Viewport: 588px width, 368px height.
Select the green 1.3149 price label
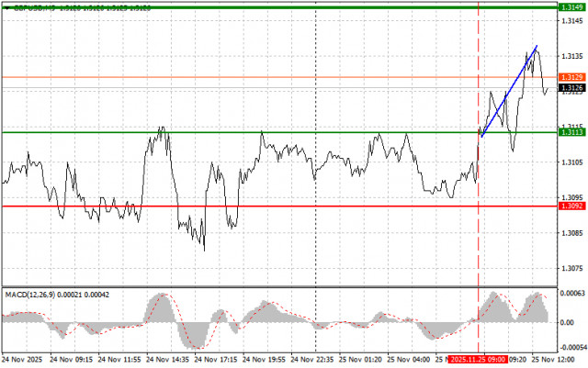pyautogui.click(x=571, y=7)
